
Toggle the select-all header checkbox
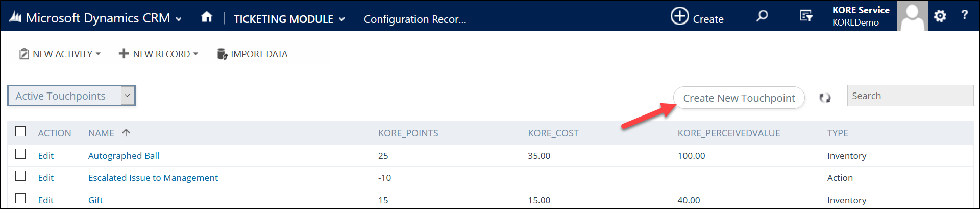coord(20,131)
